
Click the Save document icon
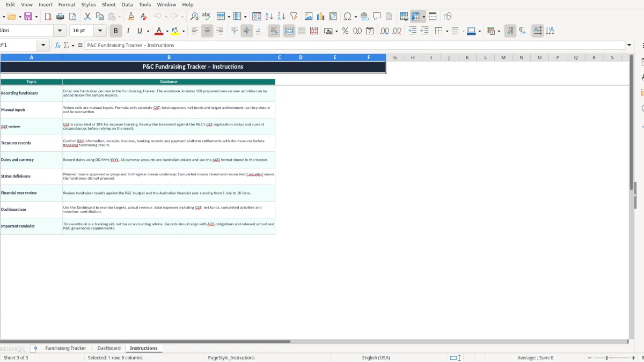[28, 17]
